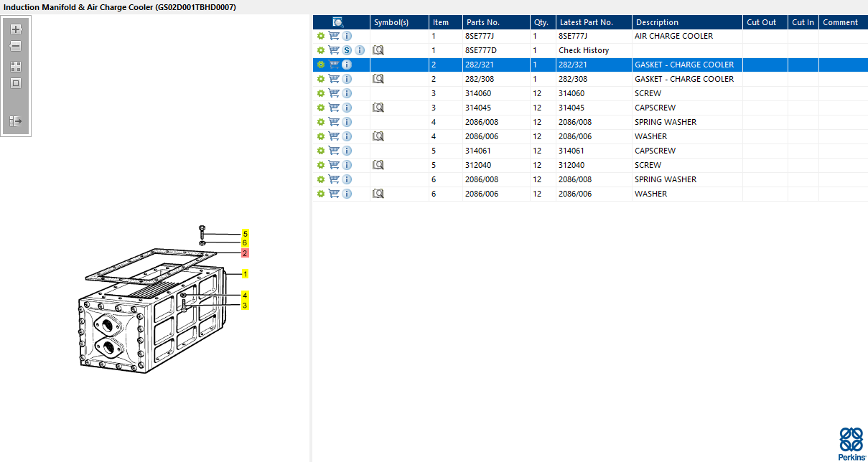
Task: Select the highlighted GASKET - CHARGE COOLER 282/321 row
Action: pyautogui.click(x=590, y=65)
